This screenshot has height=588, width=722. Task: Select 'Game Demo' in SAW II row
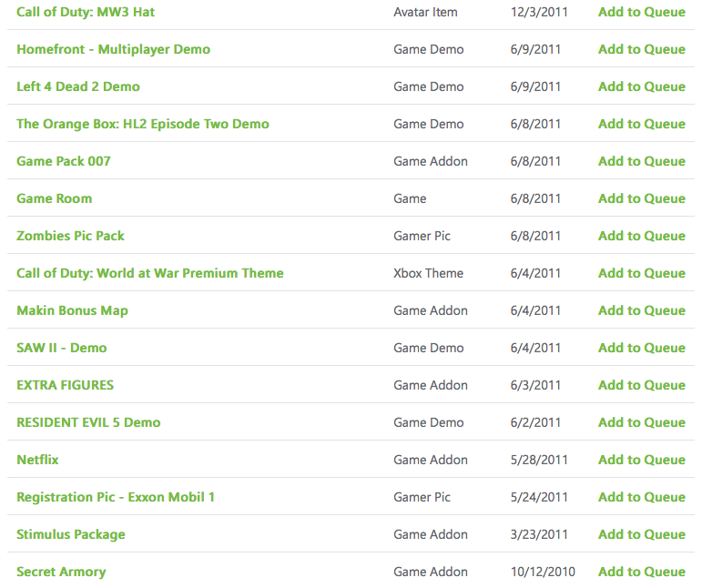point(429,348)
